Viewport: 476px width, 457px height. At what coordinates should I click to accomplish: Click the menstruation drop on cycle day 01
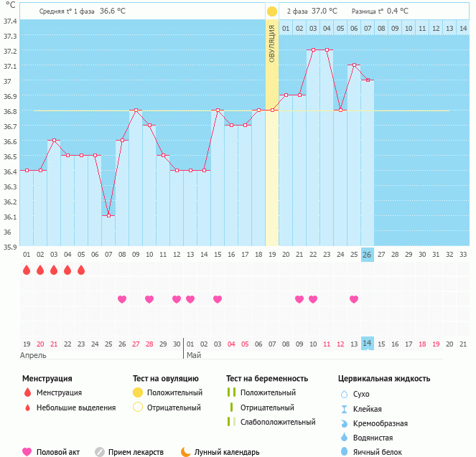[27, 270]
